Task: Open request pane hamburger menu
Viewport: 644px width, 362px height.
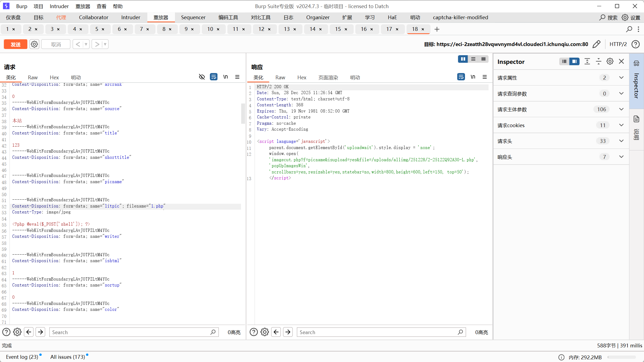Action: (x=237, y=77)
